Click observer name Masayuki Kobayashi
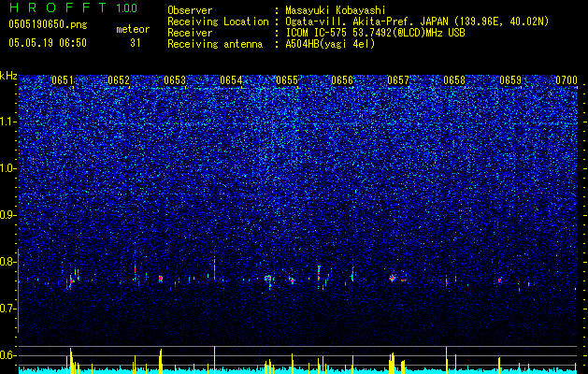The image size is (588, 374). [336, 10]
